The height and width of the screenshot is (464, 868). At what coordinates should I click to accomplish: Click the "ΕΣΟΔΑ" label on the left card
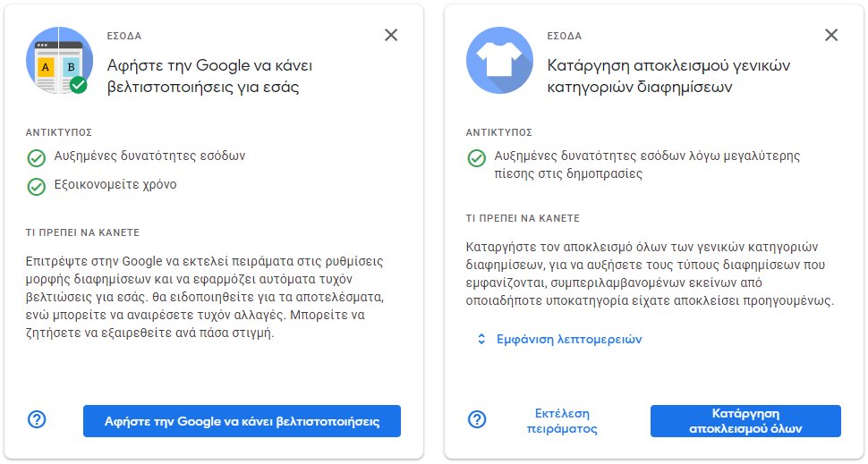(x=124, y=37)
